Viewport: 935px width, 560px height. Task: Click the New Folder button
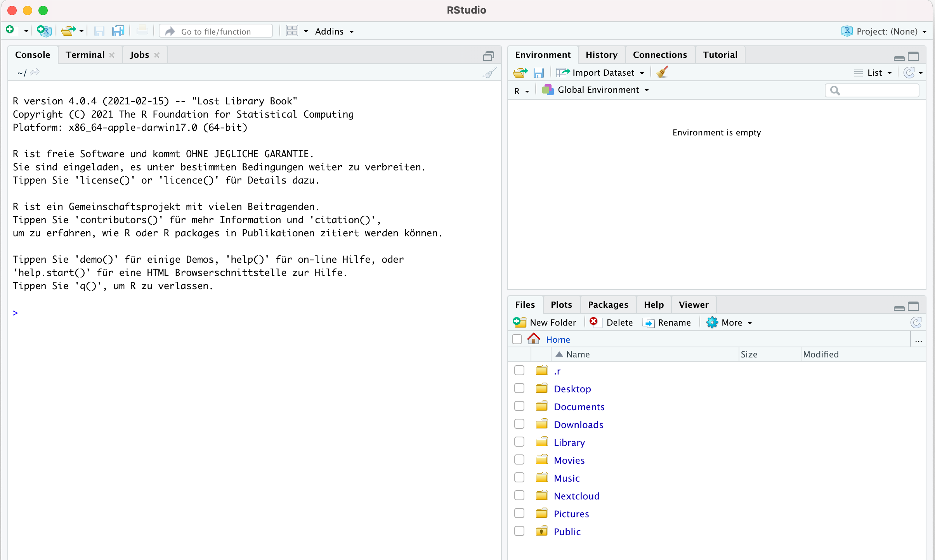point(545,322)
